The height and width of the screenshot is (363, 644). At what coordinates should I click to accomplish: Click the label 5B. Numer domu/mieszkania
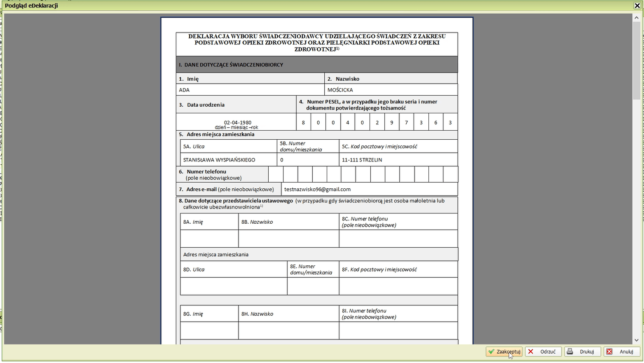coord(301,146)
